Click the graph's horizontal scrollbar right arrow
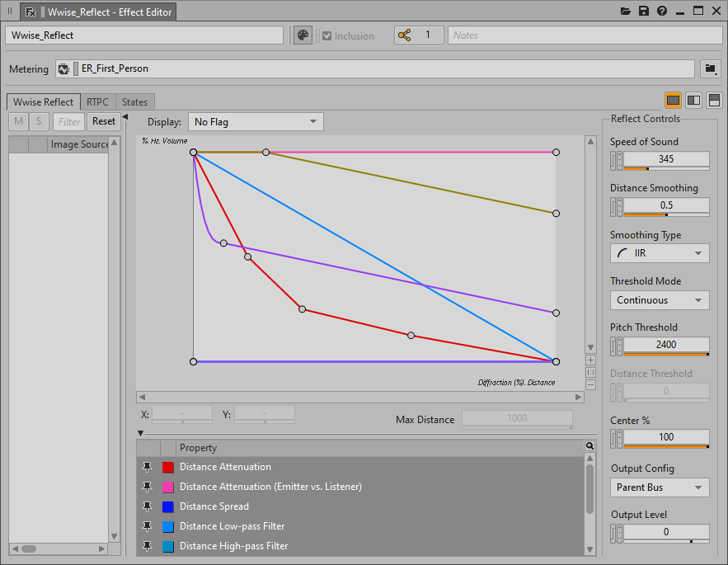Viewport: 728px width, 565px height. [578, 398]
